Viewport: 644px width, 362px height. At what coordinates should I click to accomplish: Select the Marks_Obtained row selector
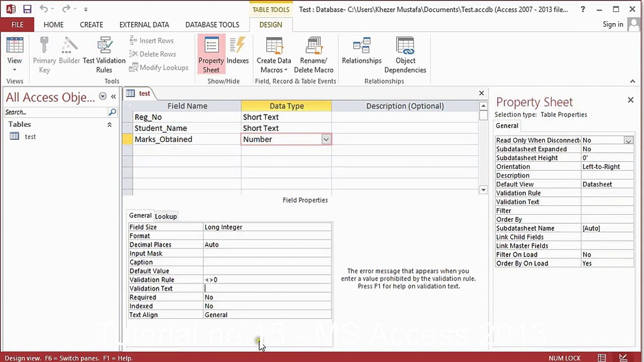(x=128, y=139)
